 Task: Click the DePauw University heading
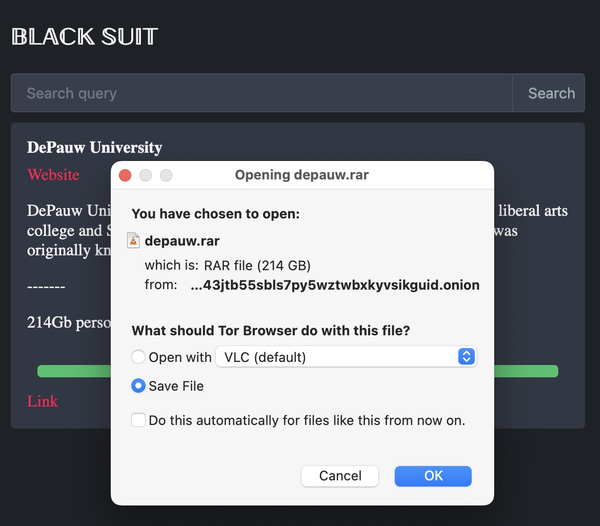(x=94, y=147)
